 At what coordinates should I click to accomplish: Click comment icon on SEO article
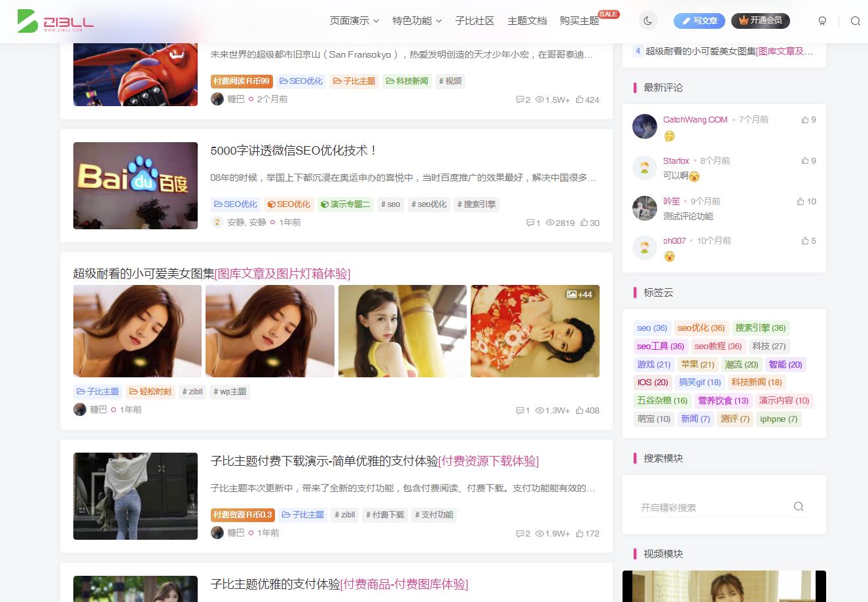(x=530, y=223)
